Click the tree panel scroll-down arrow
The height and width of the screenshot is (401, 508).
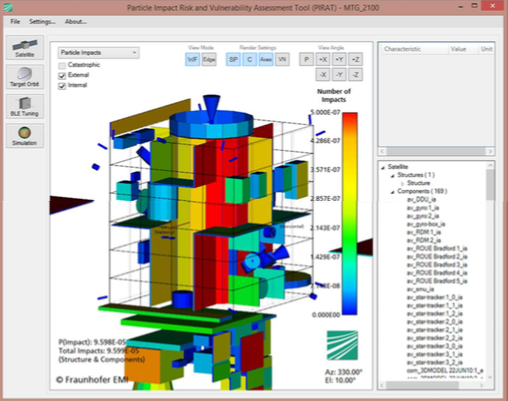coord(490,377)
